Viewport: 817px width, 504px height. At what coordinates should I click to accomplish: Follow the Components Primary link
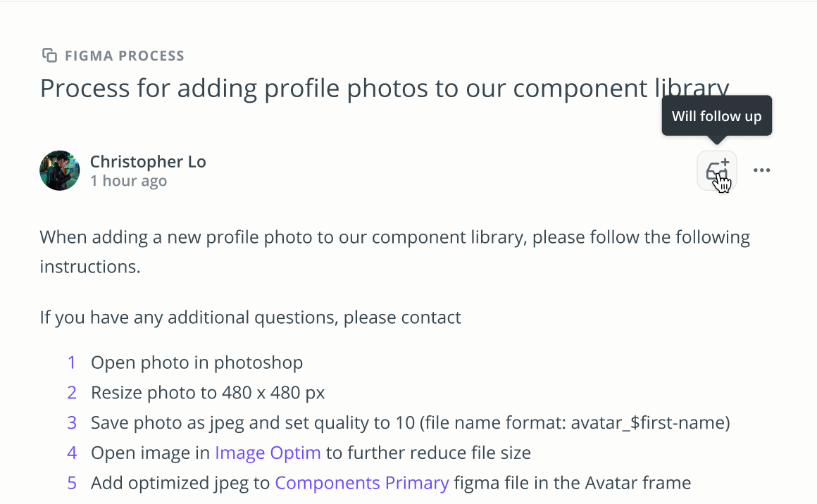coord(361,483)
